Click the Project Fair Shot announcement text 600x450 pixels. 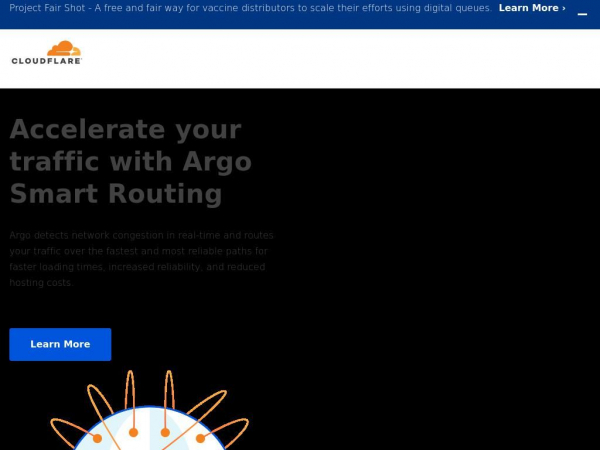pos(250,8)
